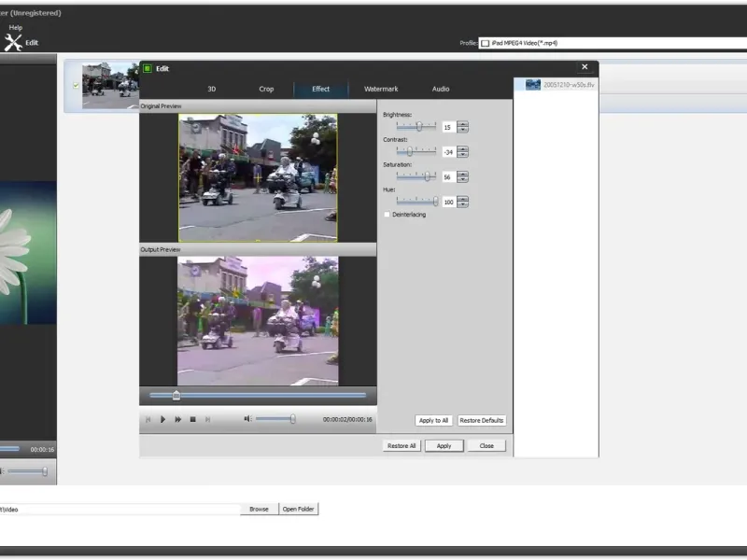Image resolution: width=747 pixels, height=560 pixels.
Task: Enable the Deinterlacing checkbox
Action: (x=387, y=215)
